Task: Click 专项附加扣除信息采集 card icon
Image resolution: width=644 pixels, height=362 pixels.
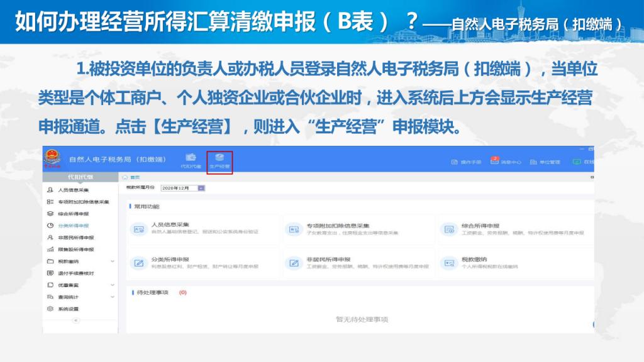Action: coord(294,229)
